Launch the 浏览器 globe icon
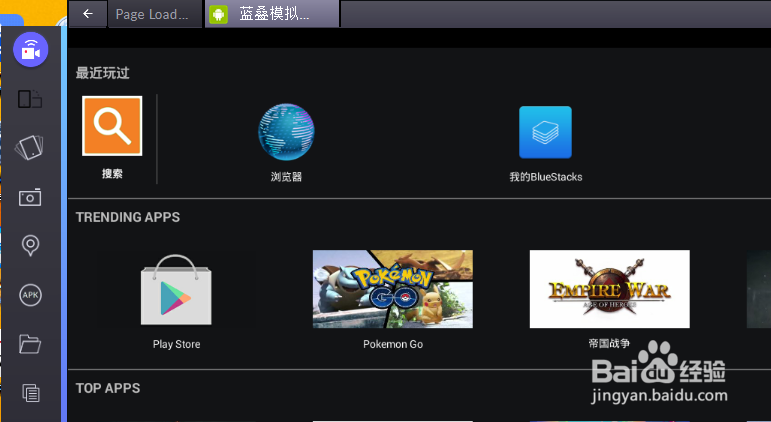 click(x=286, y=132)
